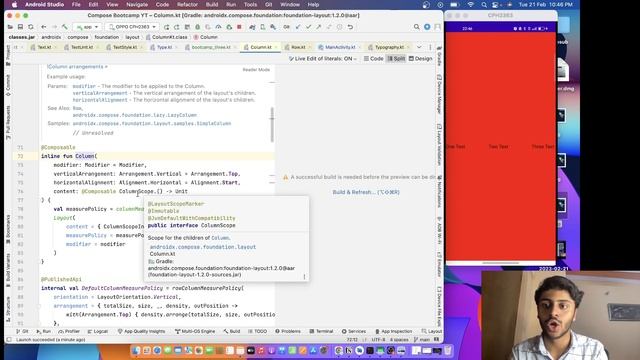Open the TODO tool window
Viewport: 640px width, 360px height.
coord(258,331)
